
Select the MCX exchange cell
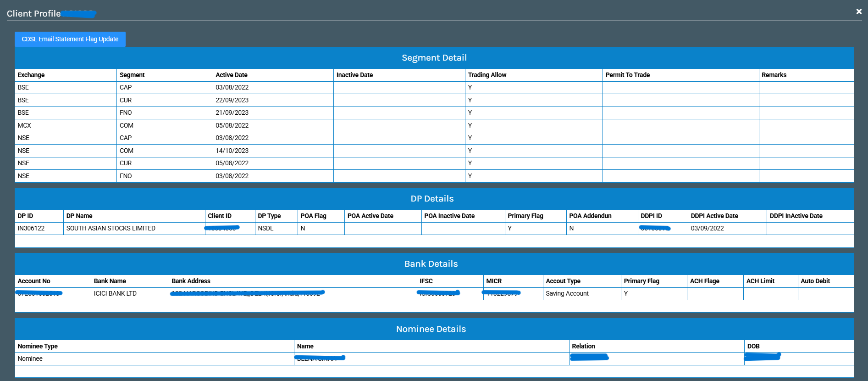point(24,125)
